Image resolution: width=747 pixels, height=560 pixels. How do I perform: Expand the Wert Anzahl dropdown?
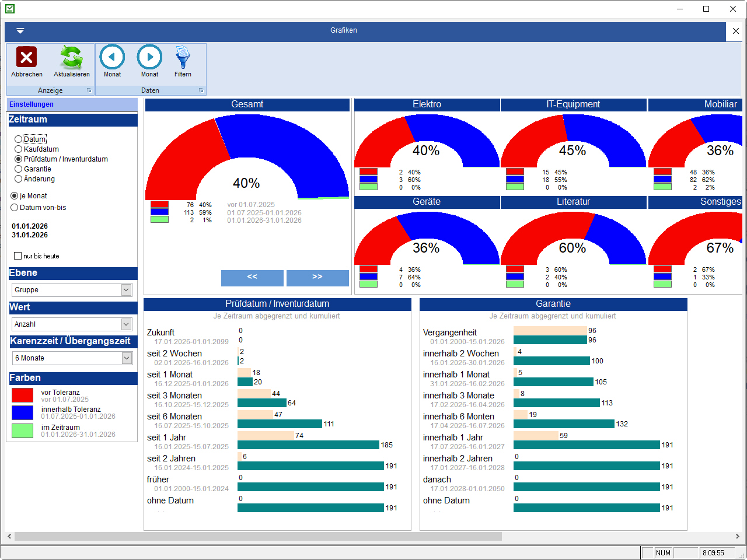126,324
